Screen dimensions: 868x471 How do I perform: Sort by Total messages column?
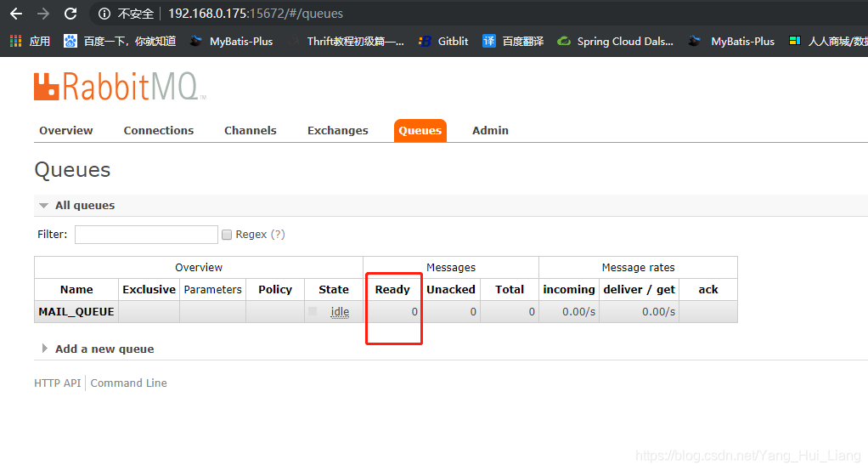pyautogui.click(x=510, y=290)
